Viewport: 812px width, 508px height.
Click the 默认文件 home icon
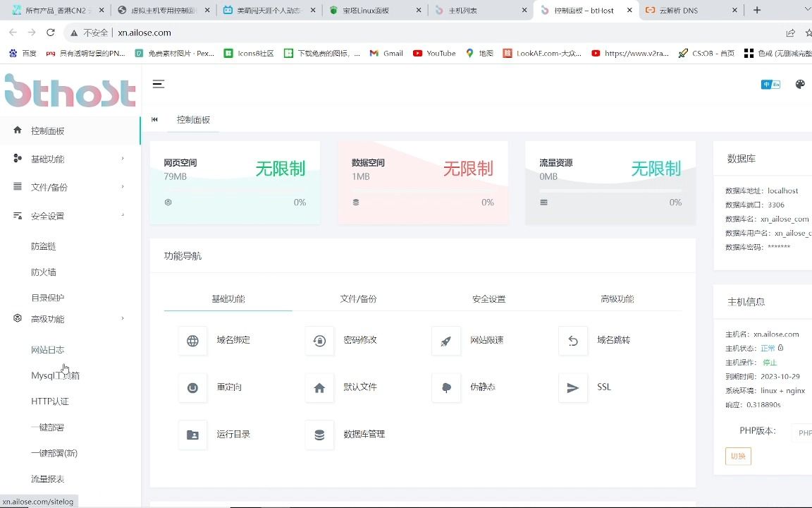coord(319,387)
